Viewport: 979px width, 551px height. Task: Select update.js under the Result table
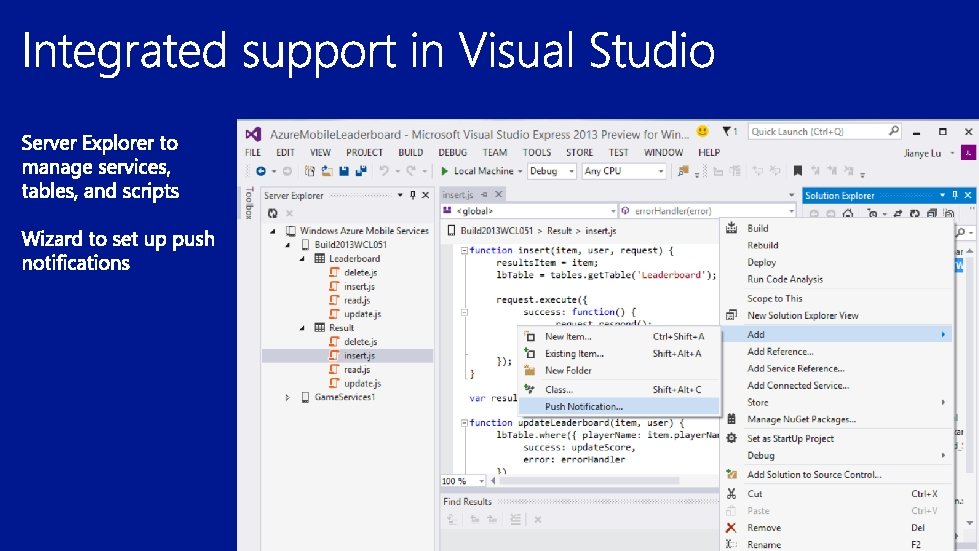click(x=362, y=384)
